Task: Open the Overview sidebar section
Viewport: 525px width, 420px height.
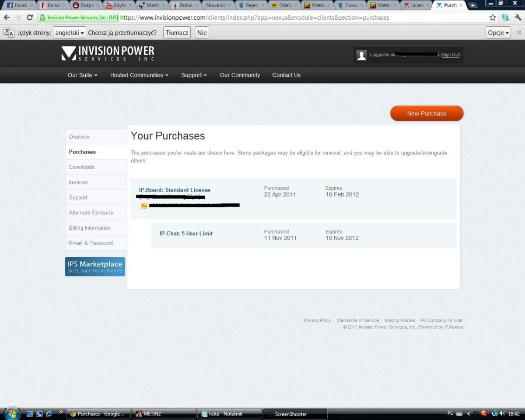Action: (x=96, y=137)
